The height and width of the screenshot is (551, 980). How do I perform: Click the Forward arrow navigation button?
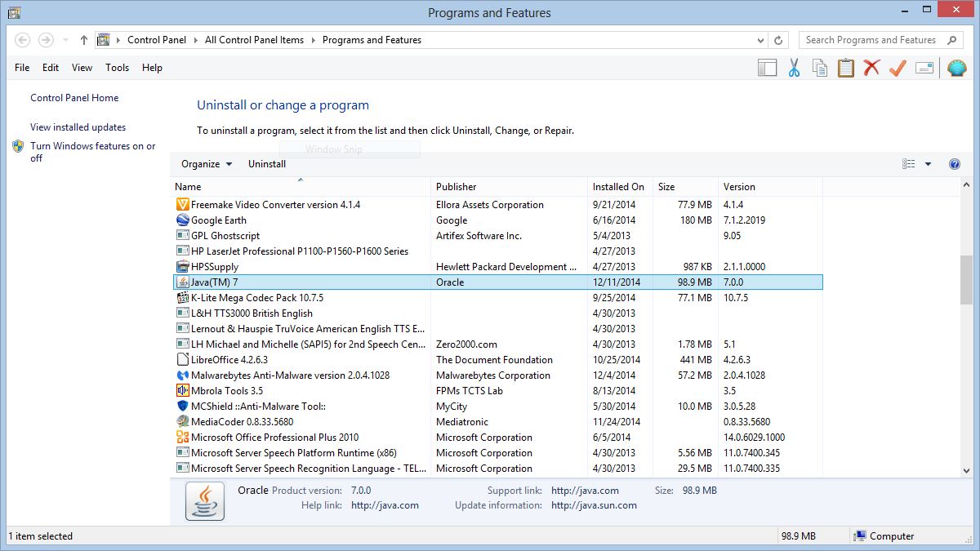[47, 39]
